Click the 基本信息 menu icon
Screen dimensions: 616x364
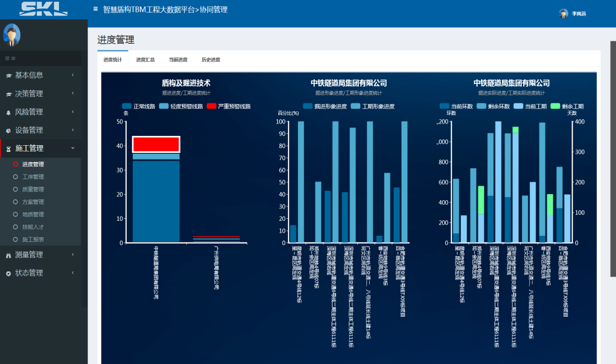pos(9,76)
